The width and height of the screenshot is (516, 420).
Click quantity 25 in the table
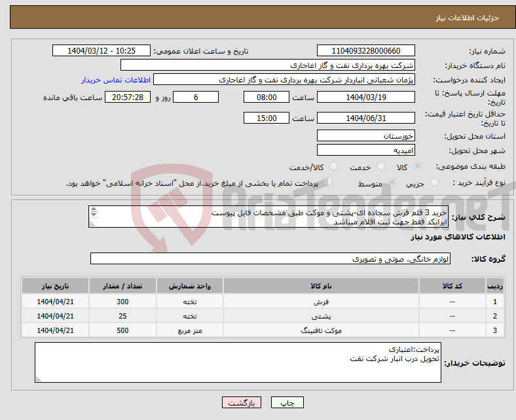click(x=122, y=316)
